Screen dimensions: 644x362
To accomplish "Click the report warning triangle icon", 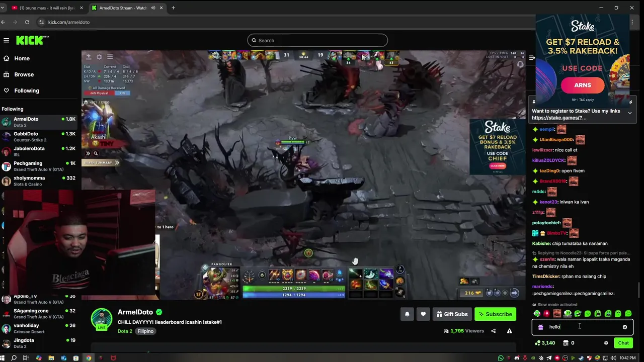I will (509, 331).
